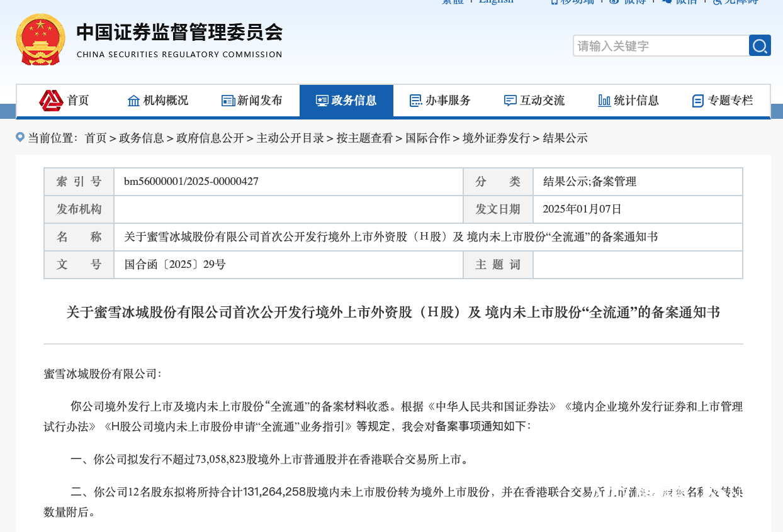Viewport: 783px width, 532px height.
Task: Open the 统计信息 navigation tab
Action: pyautogui.click(x=628, y=101)
